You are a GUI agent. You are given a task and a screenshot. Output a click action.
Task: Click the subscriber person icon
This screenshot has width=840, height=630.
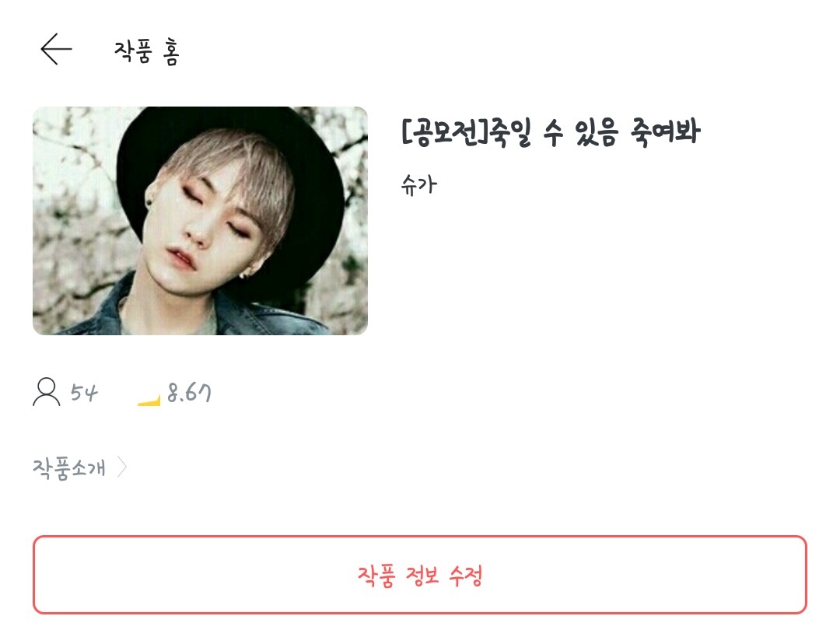pyautogui.click(x=47, y=391)
